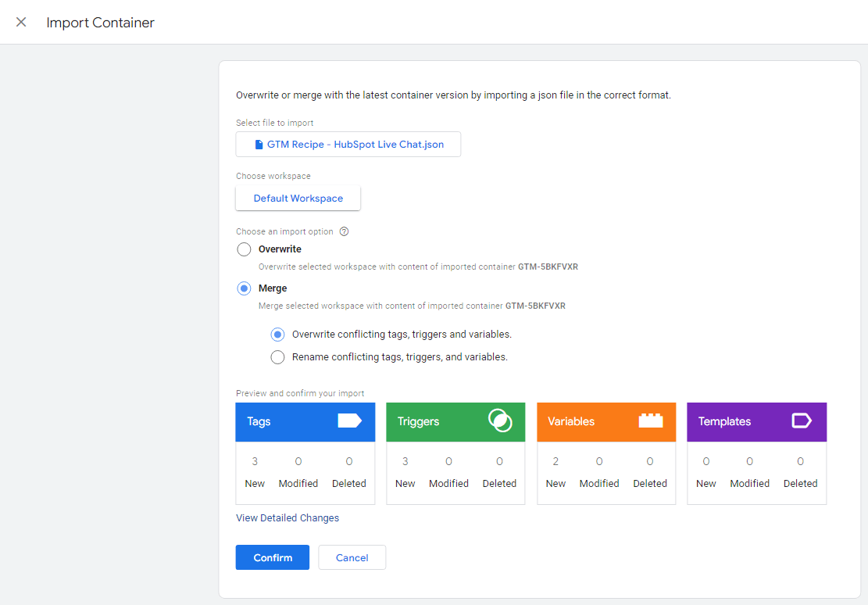Open the Default Workspace chooser

click(x=298, y=199)
